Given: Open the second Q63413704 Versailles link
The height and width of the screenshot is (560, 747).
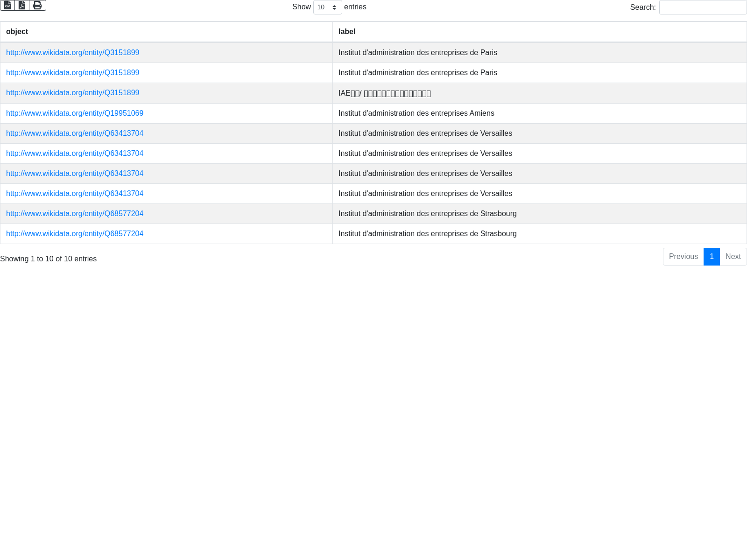Looking at the screenshot, I should pos(75,154).
